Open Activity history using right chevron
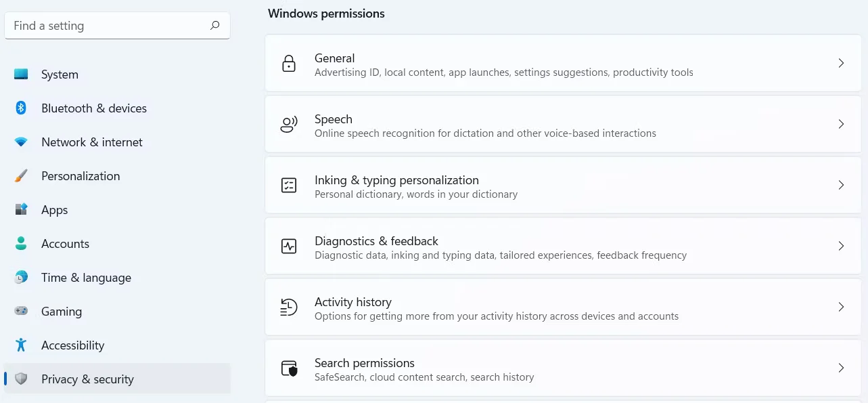 (x=841, y=307)
